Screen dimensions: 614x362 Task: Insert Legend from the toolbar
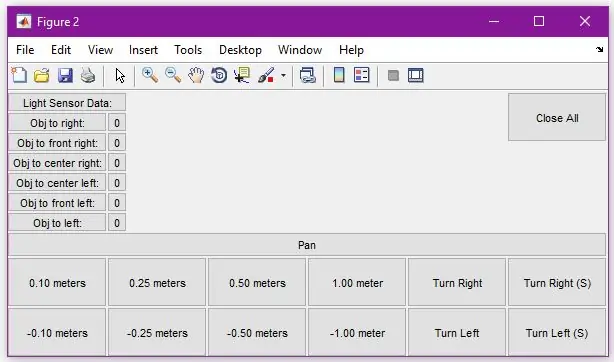point(361,75)
